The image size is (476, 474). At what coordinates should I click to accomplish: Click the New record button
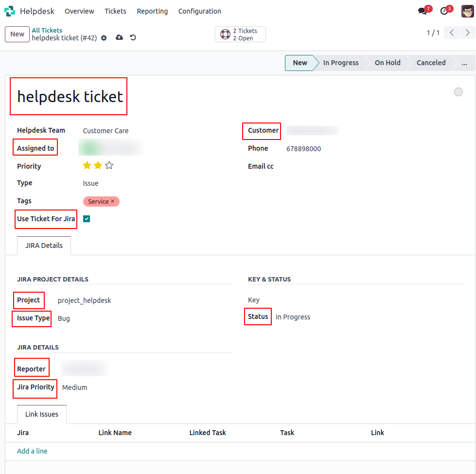(17, 34)
